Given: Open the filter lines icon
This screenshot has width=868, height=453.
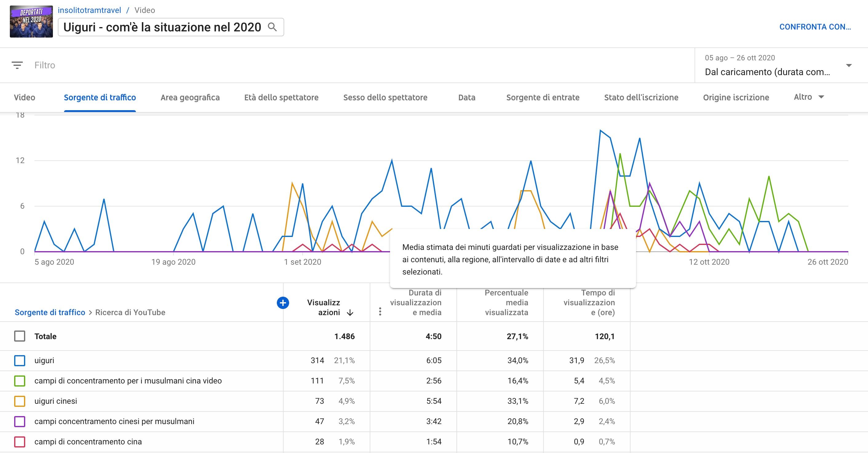Looking at the screenshot, I should click(x=17, y=65).
